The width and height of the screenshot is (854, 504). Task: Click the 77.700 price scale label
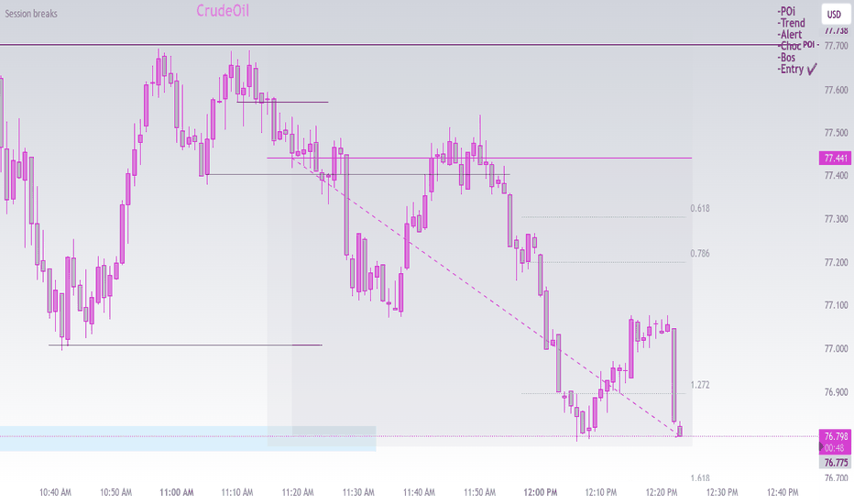pos(836,47)
